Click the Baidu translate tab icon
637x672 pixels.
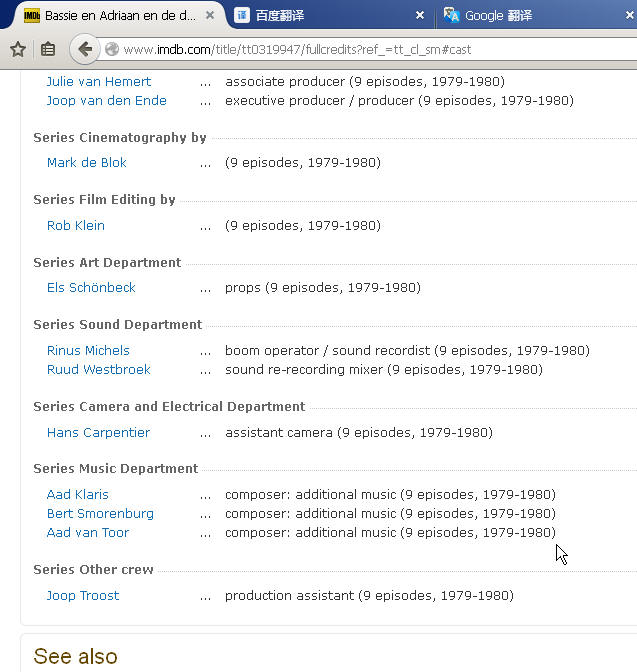point(242,15)
